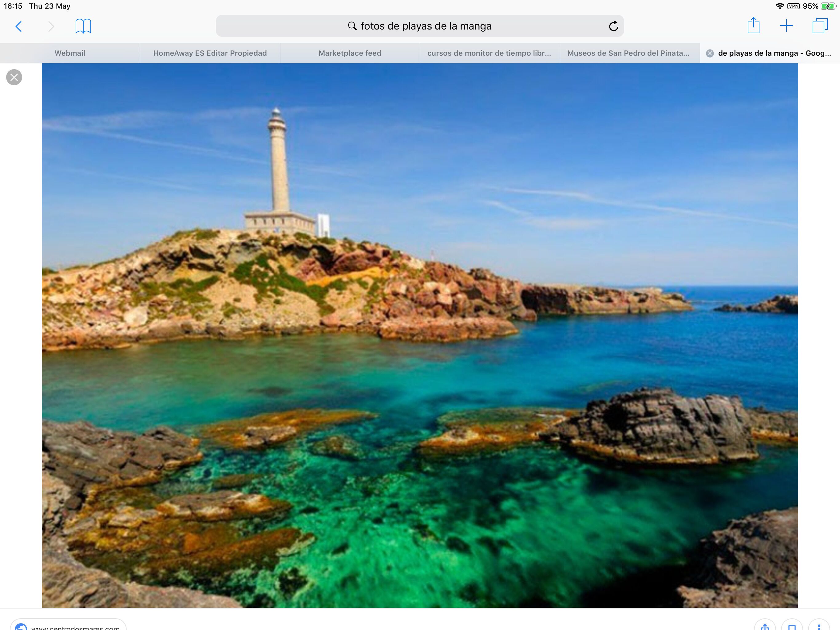
Task: Tap the search magnifier in address bar
Action: 352,26
